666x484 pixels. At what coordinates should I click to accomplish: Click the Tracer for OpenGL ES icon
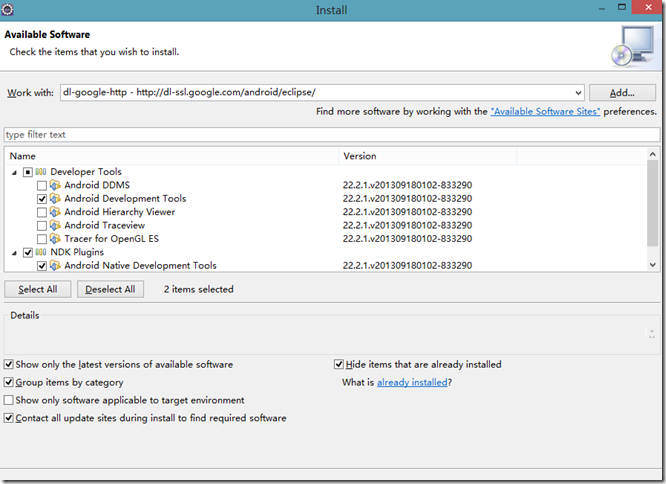(55, 239)
